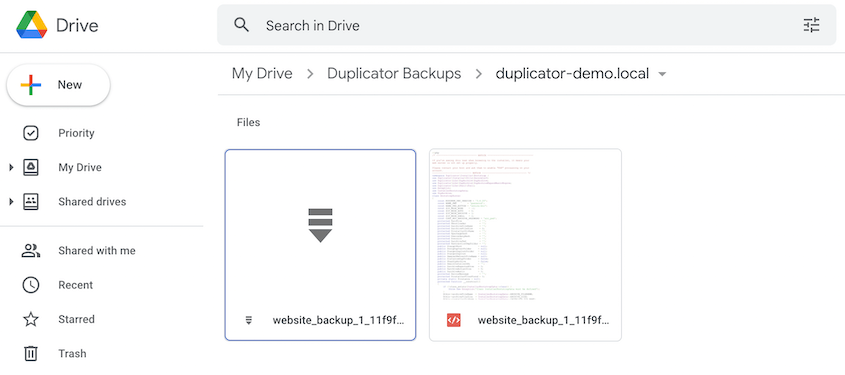Click the Starred star icon
The width and height of the screenshot is (845, 375).
(31, 320)
